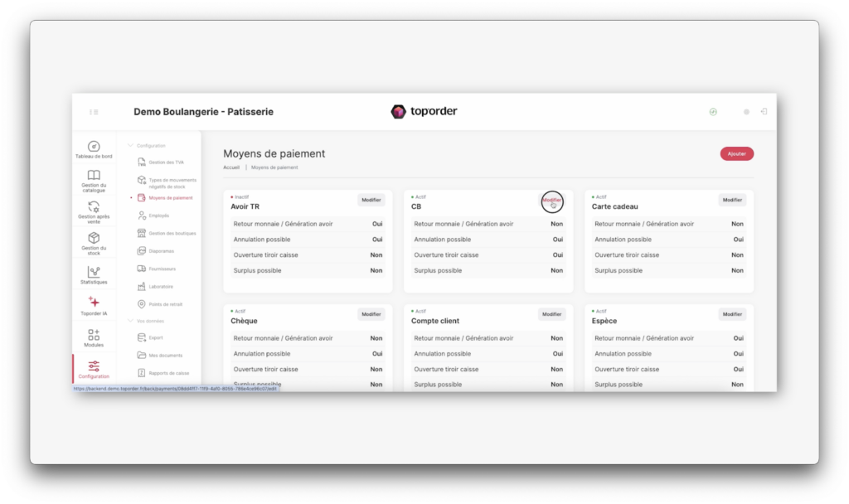
Task: Click the Accueil breadcrumb link
Action: click(x=231, y=167)
